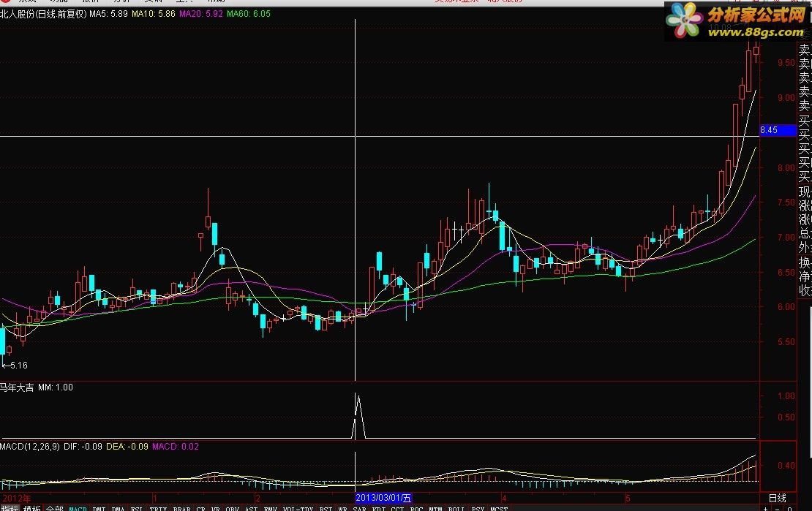Image resolution: width=812 pixels, height=511 pixels.
Task: Select the BRAR indicator tab
Action: [181, 508]
